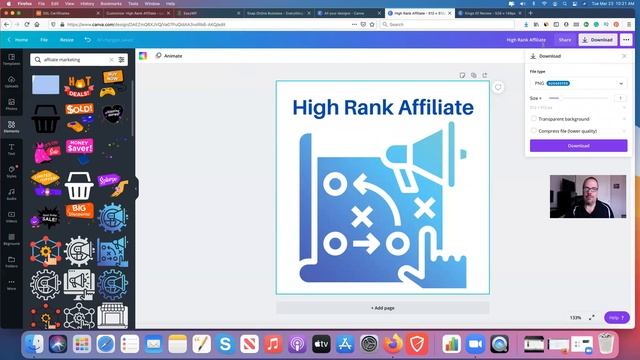
Task: Open App Store from the dock
Action: (345, 344)
